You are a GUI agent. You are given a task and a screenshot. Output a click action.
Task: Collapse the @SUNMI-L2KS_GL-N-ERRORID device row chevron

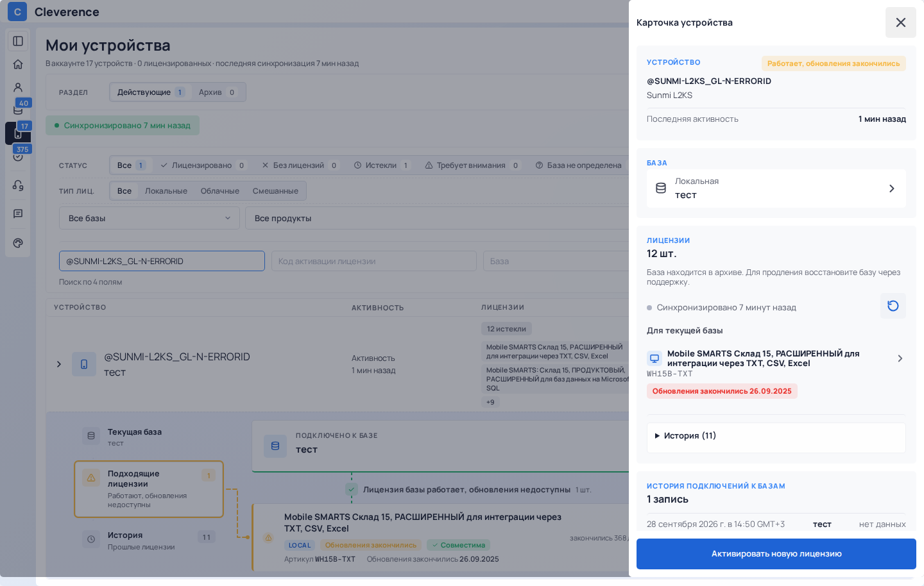pyautogui.click(x=59, y=364)
